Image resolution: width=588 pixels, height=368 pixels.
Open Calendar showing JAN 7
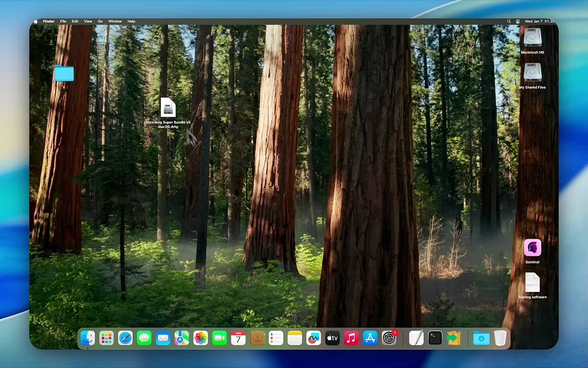238,338
